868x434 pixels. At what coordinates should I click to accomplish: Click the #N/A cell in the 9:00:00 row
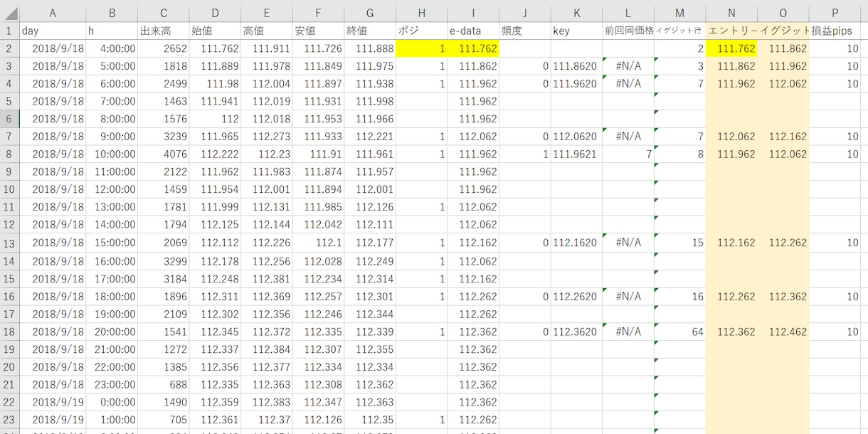coord(628,137)
